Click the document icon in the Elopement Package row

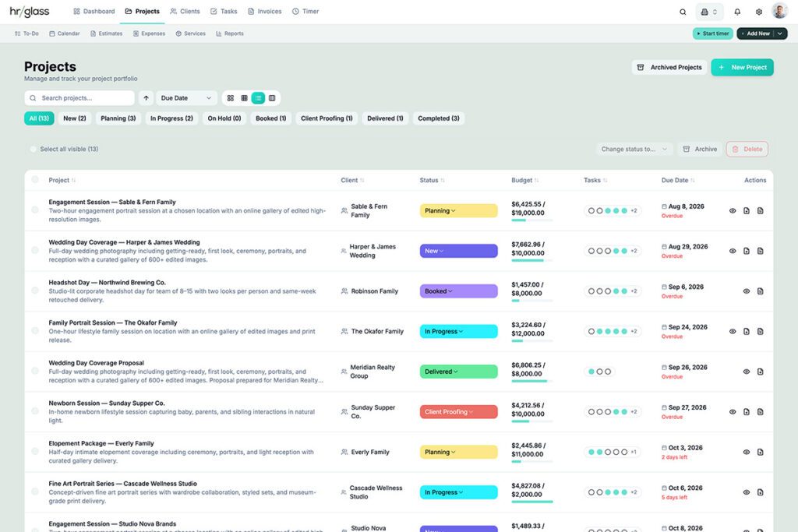point(760,452)
